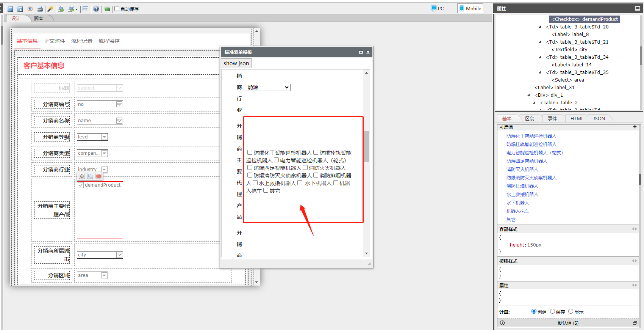Collapse the Td table_3_table$Td_20 tree node
Image resolution: width=644 pixels, height=330 pixels.
click(540, 27)
